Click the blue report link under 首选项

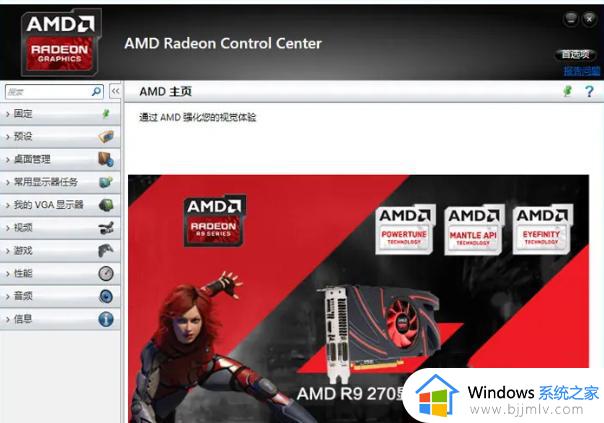(x=582, y=71)
